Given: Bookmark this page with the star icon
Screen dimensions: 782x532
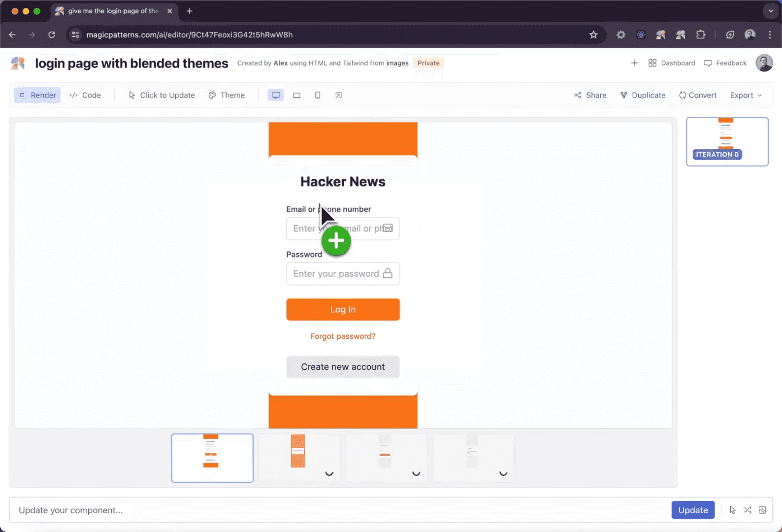Looking at the screenshot, I should click(593, 34).
